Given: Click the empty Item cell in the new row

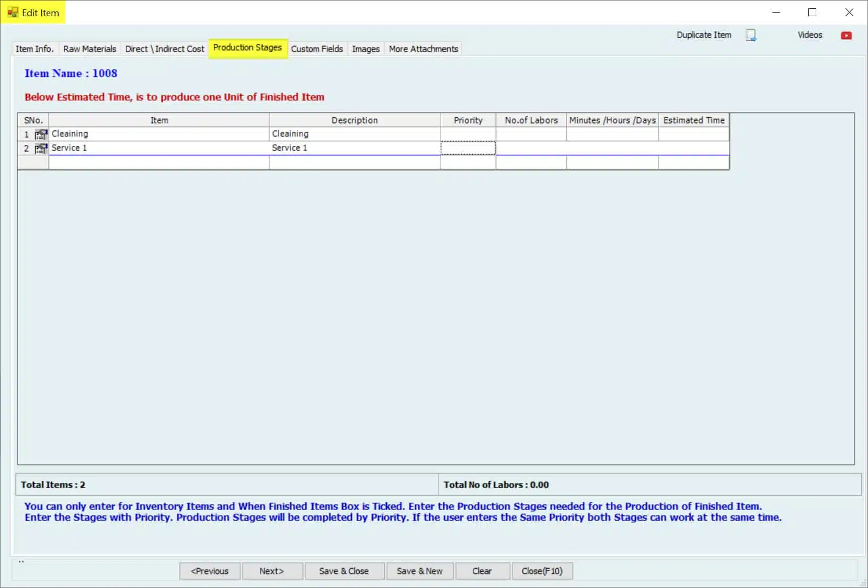Looking at the screenshot, I should (x=159, y=163).
